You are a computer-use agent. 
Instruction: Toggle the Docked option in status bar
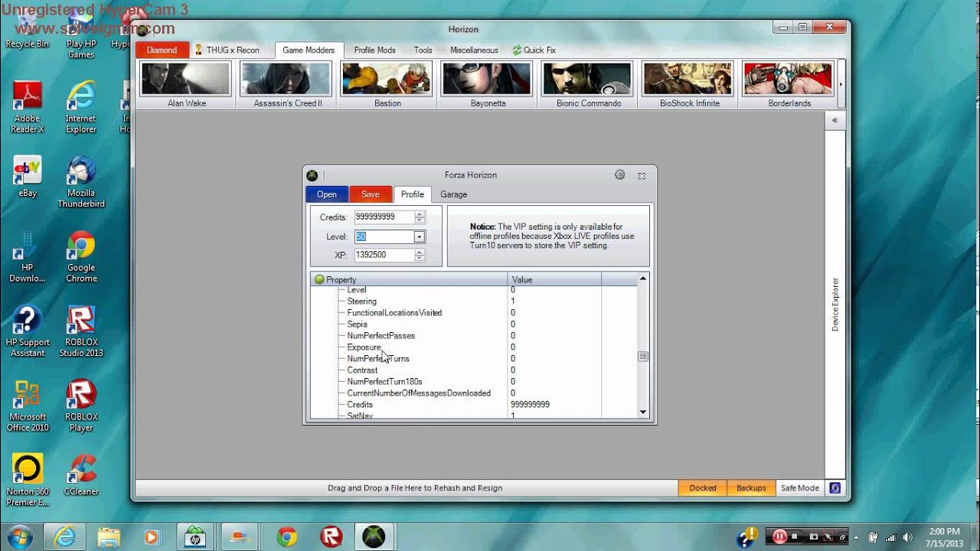point(702,487)
